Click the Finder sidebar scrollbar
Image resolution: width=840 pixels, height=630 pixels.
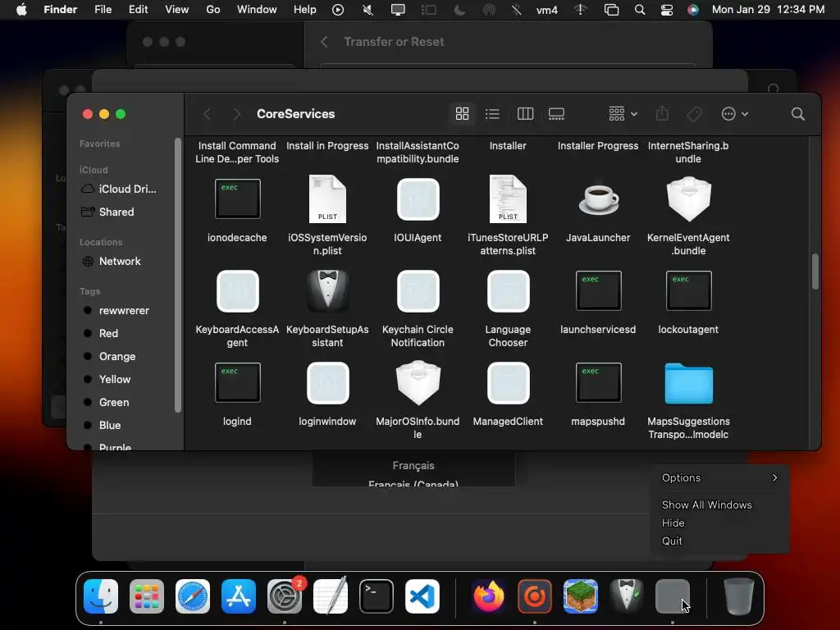[178, 276]
